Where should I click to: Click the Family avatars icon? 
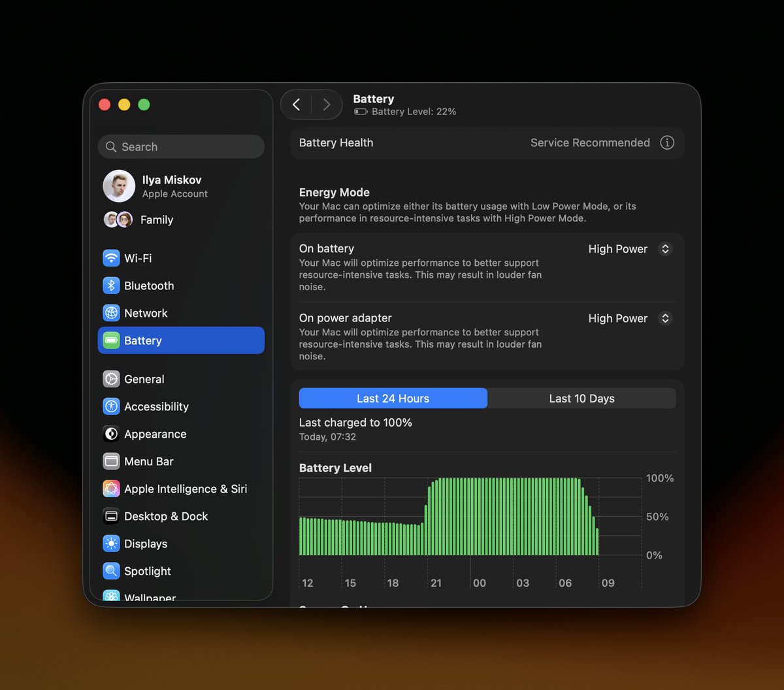(x=118, y=220)
